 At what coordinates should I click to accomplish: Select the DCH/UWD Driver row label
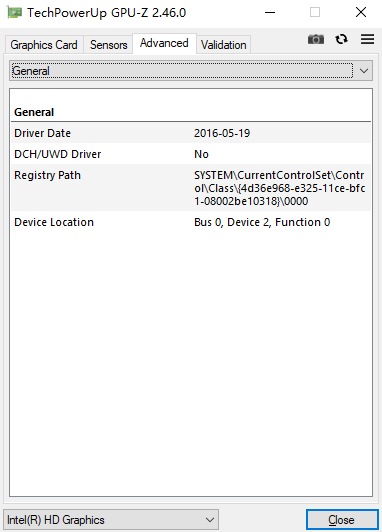(x=58, y=154)
